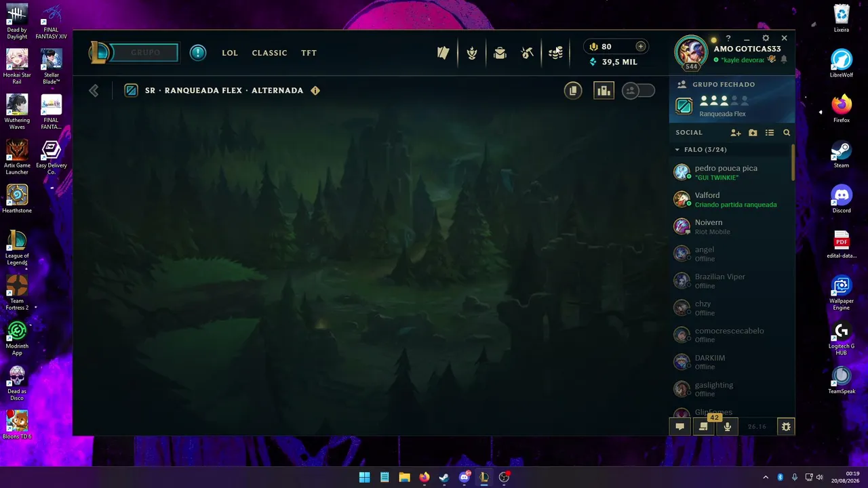Image resolution: width=868 pixels, height=488 pixels.
Task: Click the client version number 26.16
Action: 757,427
